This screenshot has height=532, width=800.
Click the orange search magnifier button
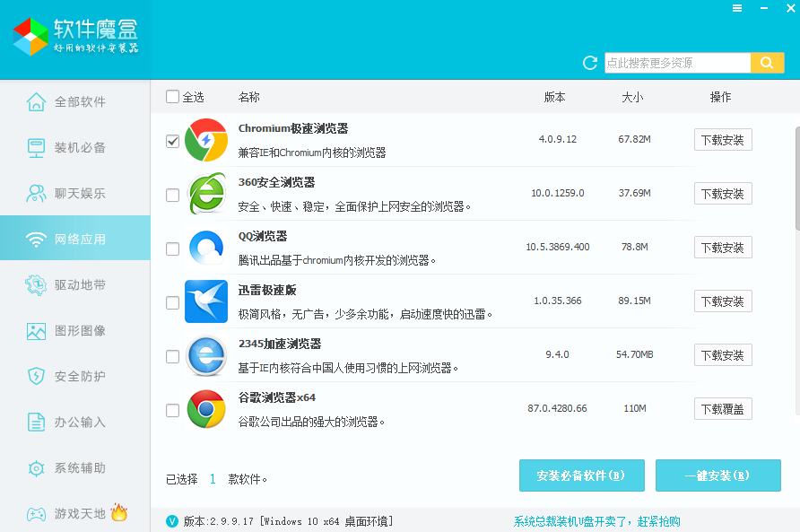767,63
